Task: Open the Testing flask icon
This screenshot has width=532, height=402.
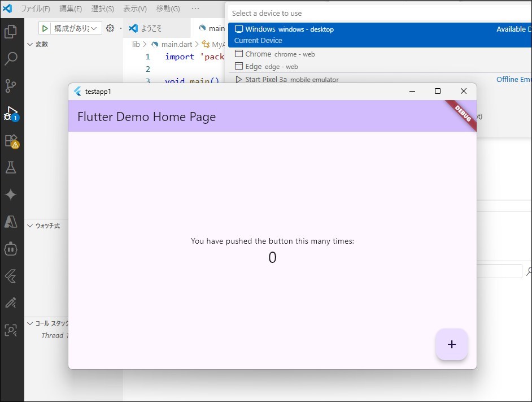Action: pyautogui.click(x=11, y=167)
